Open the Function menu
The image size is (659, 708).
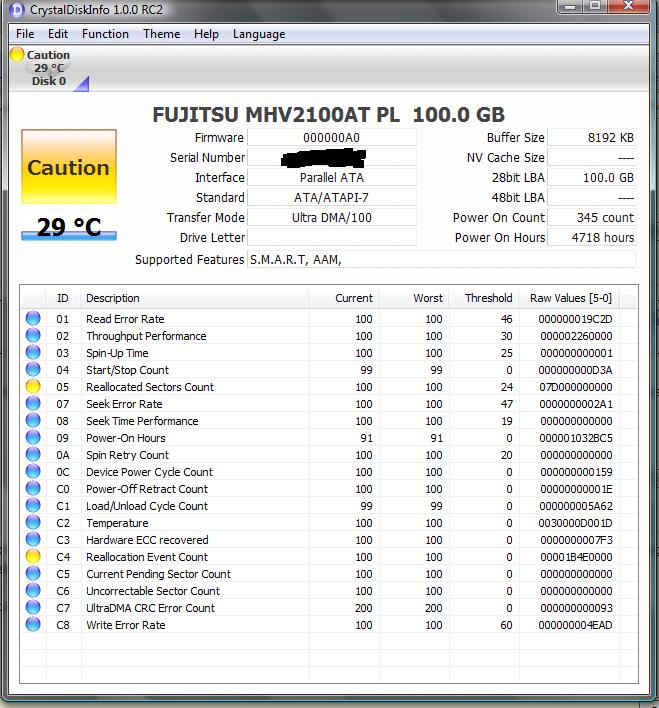(105, 34)
